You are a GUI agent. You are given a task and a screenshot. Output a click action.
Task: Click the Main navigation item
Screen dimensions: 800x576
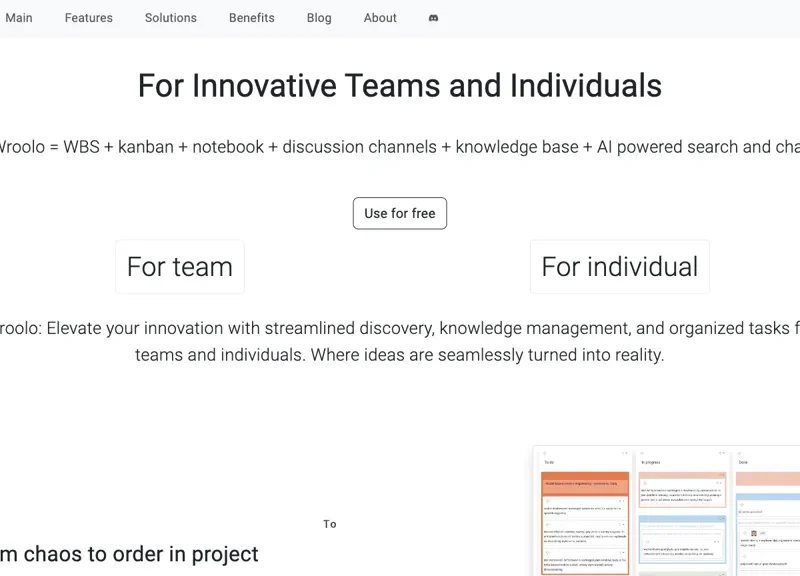coord(19,18)
